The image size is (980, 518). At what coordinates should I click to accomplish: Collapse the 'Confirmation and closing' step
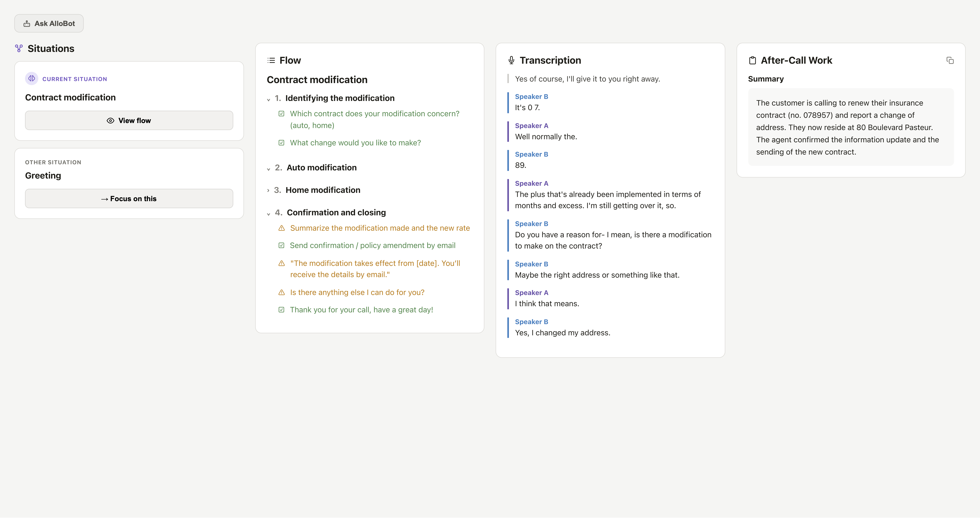tap(269, 214)
